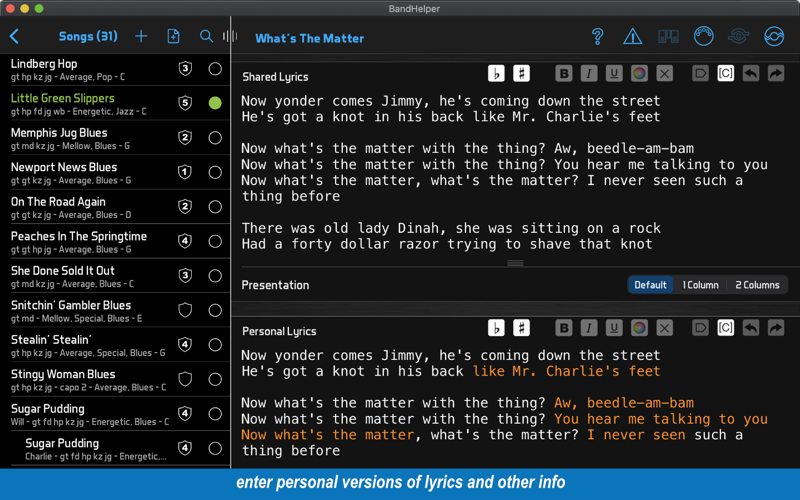800x500 pixels.
Task: Apply underline in Shared Lyrics toolbar
Action: pos(614,73)
